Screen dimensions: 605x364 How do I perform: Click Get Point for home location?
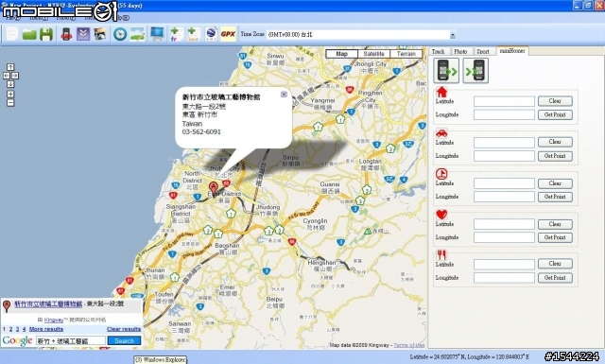coord(555,114)
